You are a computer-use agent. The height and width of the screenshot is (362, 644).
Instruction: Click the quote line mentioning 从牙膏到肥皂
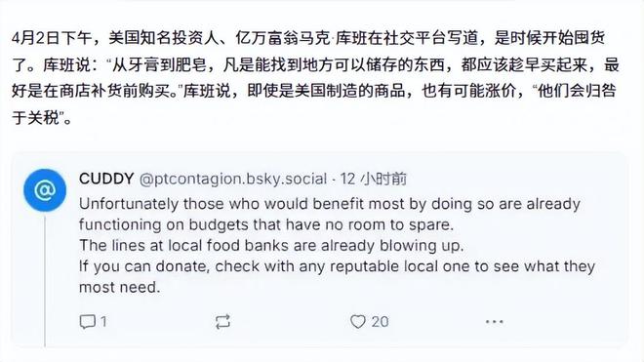[x=315, y=65]
